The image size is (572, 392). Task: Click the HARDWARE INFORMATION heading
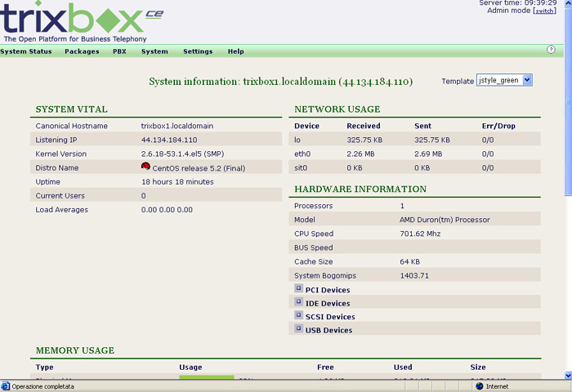pyautogui.click(x=360, y=189)
